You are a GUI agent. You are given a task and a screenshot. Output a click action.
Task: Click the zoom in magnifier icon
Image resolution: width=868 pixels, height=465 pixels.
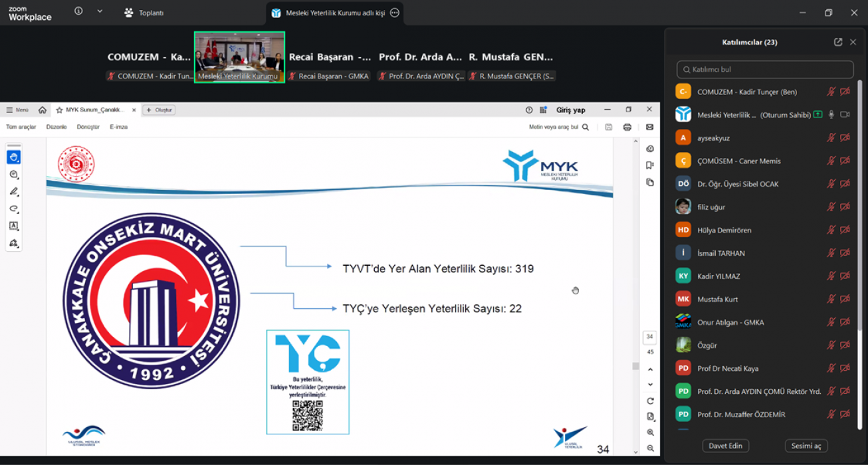coord(650,432)
